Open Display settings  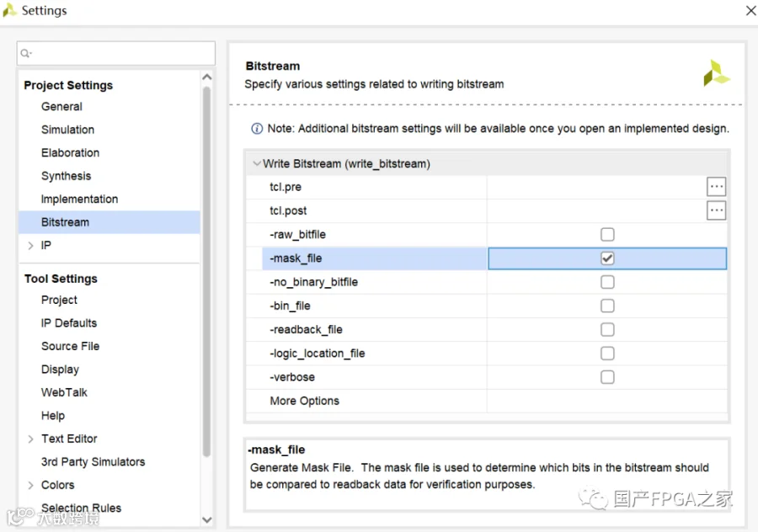(60, 370)
